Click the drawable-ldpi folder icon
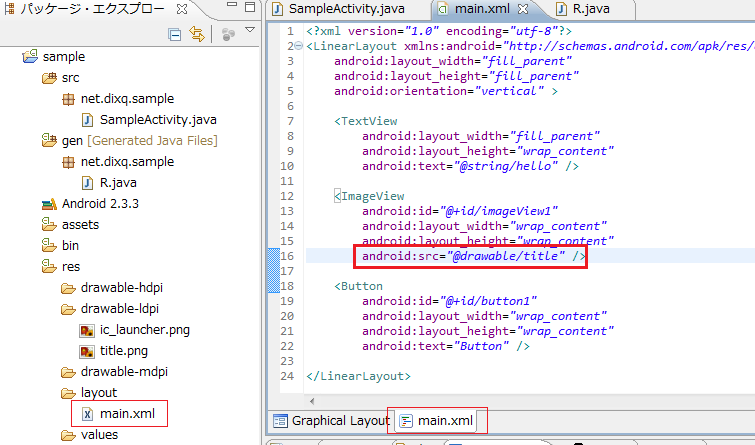 pyautogui.click(x=68, y=309)
